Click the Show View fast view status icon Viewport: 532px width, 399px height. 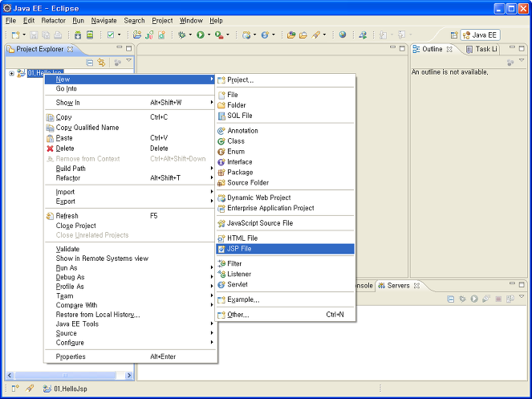point(15,389)
